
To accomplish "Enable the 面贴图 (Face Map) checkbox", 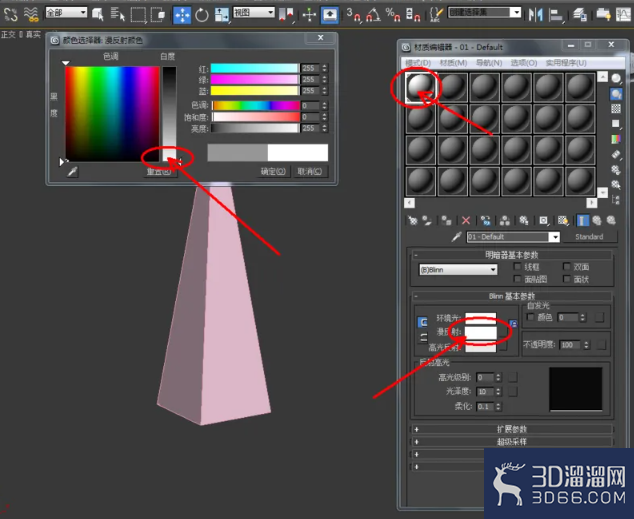I will coord(517,278).
